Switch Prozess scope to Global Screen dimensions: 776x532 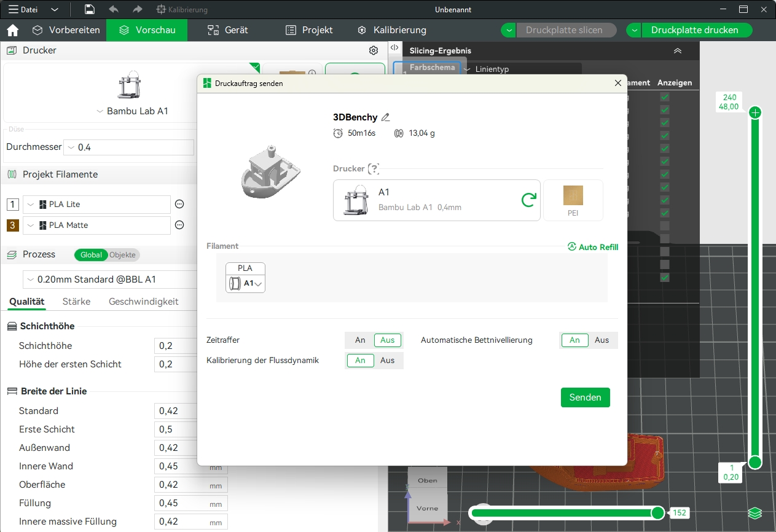click(91, 255)
